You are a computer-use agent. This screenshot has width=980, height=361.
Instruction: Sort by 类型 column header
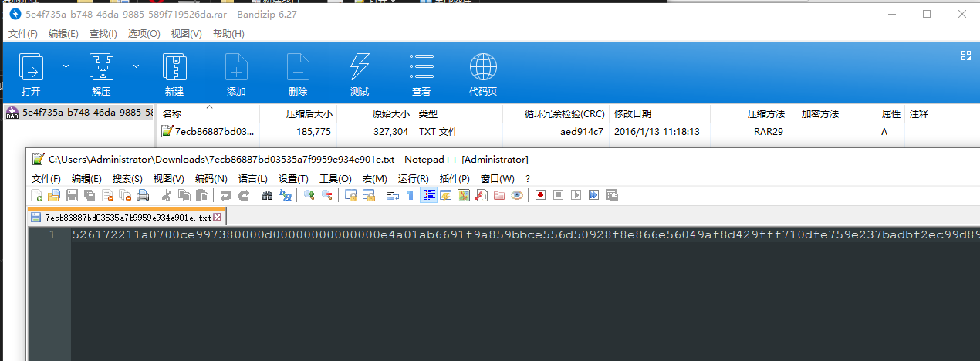point(427,113)
